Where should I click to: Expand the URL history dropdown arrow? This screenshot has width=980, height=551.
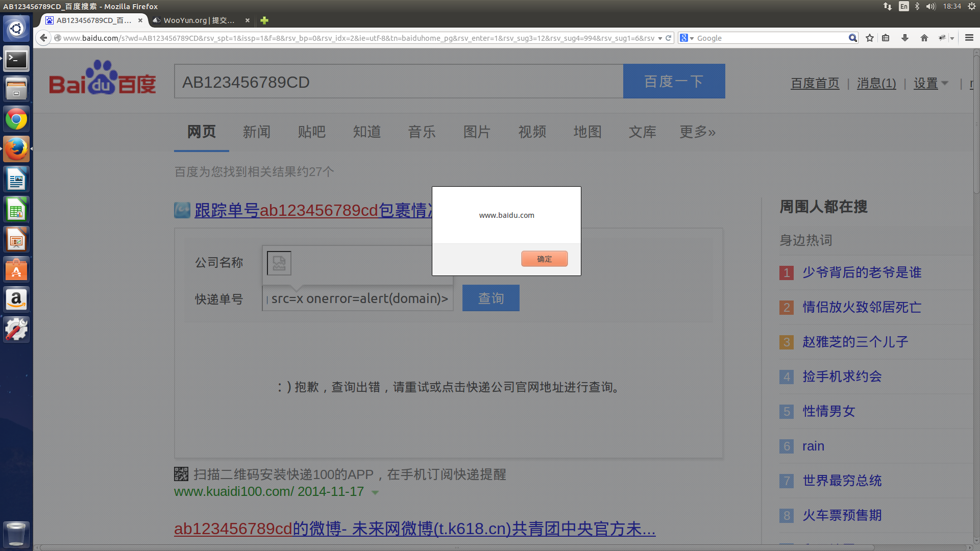[x=660, y=38]
